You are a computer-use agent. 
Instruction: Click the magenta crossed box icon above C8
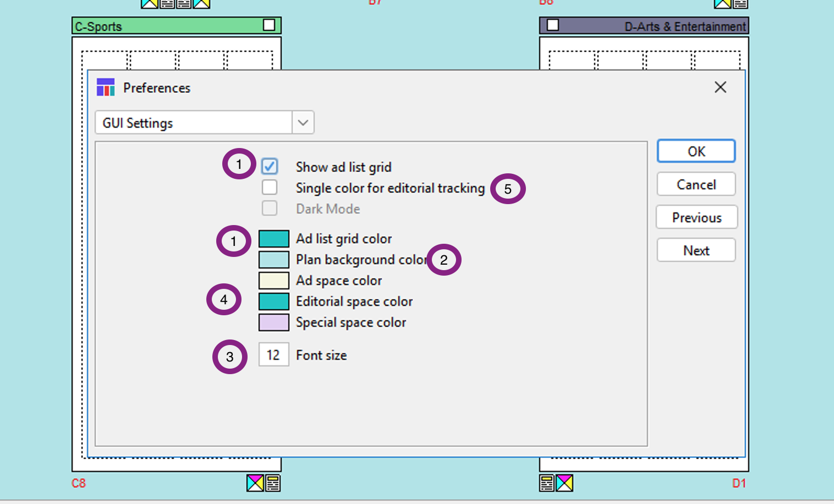255,483
